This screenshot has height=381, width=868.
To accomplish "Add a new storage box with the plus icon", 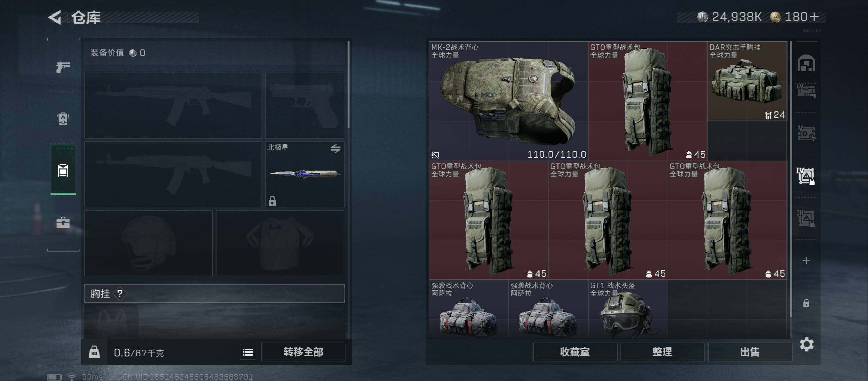I will (x=806, y=261).
